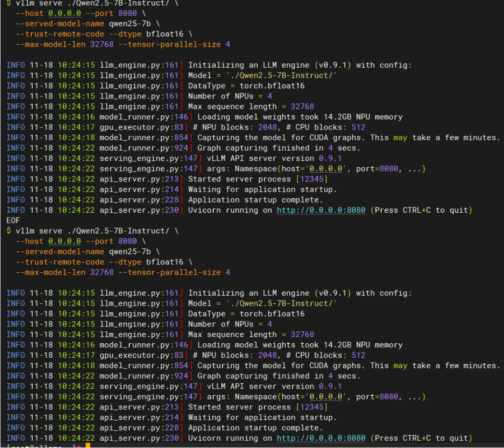The height and width of the screenshot is (448, 504).
Task: Click '--max-model-len' flag above the EOF line
Action: pyautogui.click(x=51, y=44)
